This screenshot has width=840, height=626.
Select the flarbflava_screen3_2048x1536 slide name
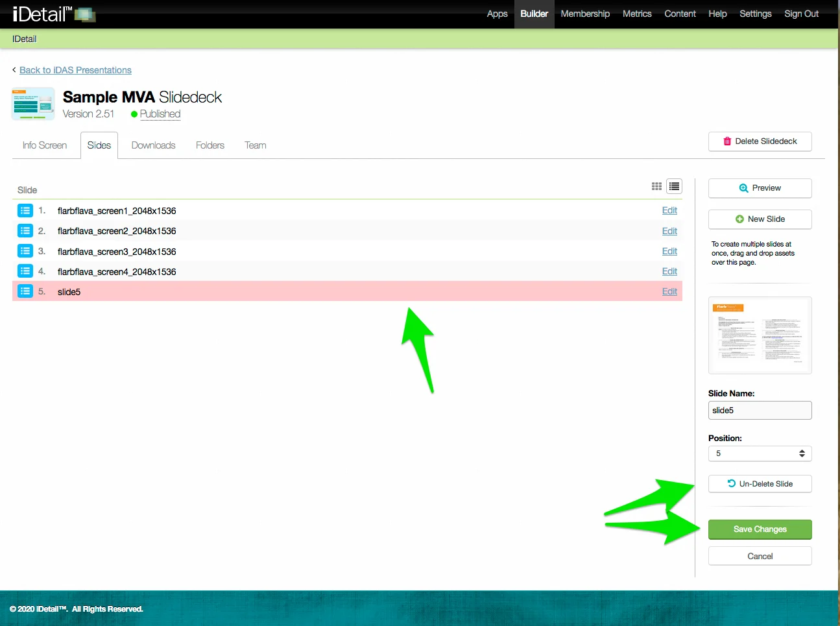point(117,252)
